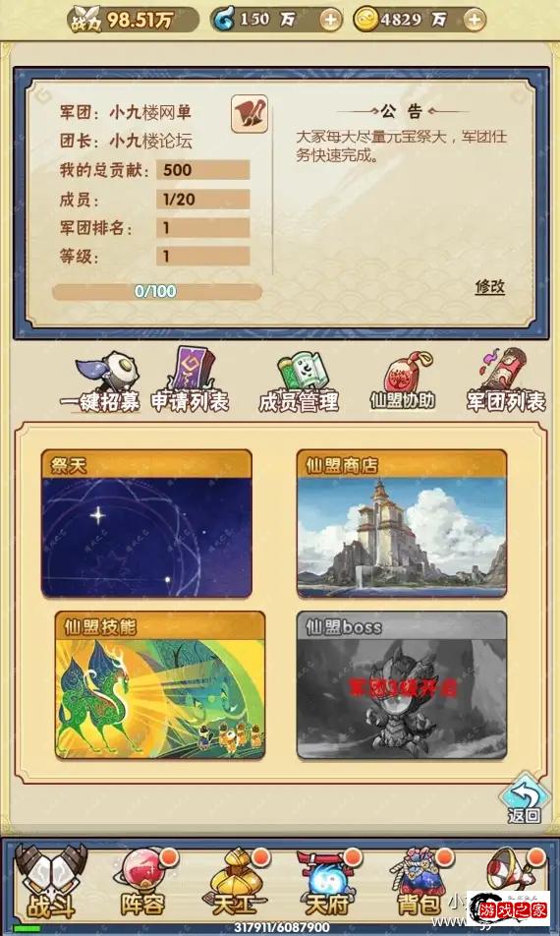Click the guild name edit brush icon

pyautogui.click(x=250, y=113)
